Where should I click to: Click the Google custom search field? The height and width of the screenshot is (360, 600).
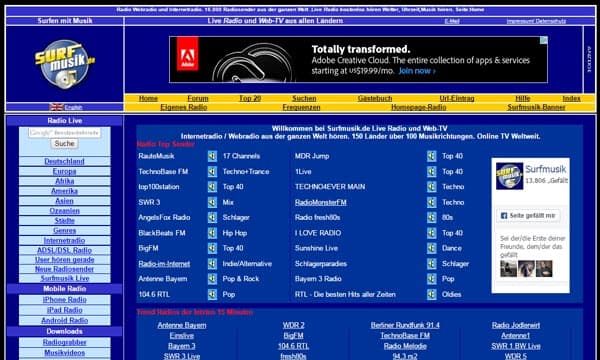[65, 133]
